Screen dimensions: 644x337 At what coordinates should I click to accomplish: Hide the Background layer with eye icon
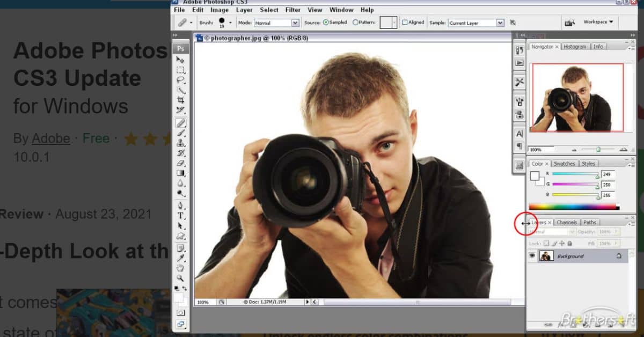point(532,256)
